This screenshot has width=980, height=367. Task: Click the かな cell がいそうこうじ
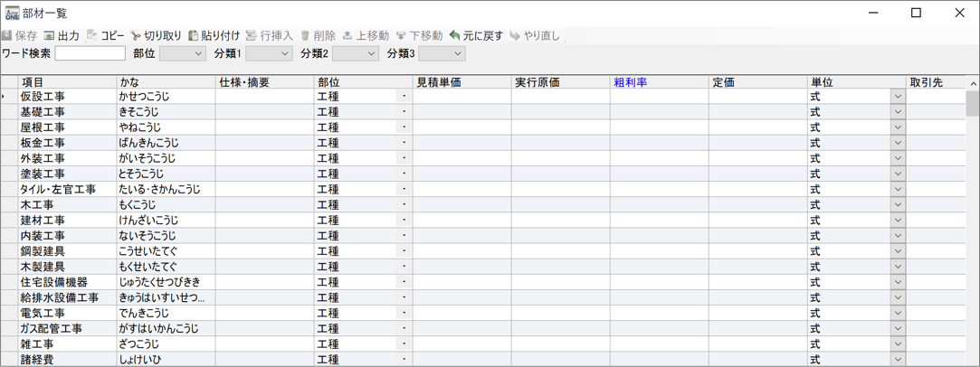pyautogui.click(x=166, y=158)
